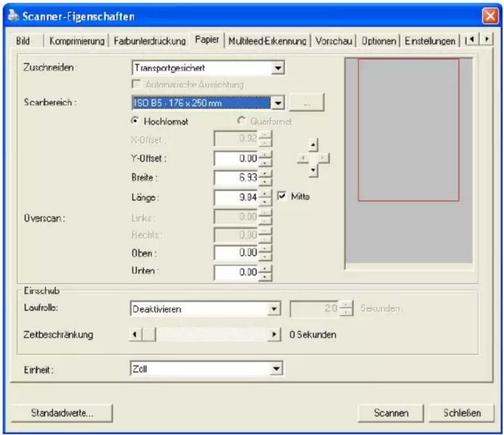This screenshot has width=504, height=435.
Task: Click the Zeitbeschränkung slider right arrow
Action: pos(274,334)
